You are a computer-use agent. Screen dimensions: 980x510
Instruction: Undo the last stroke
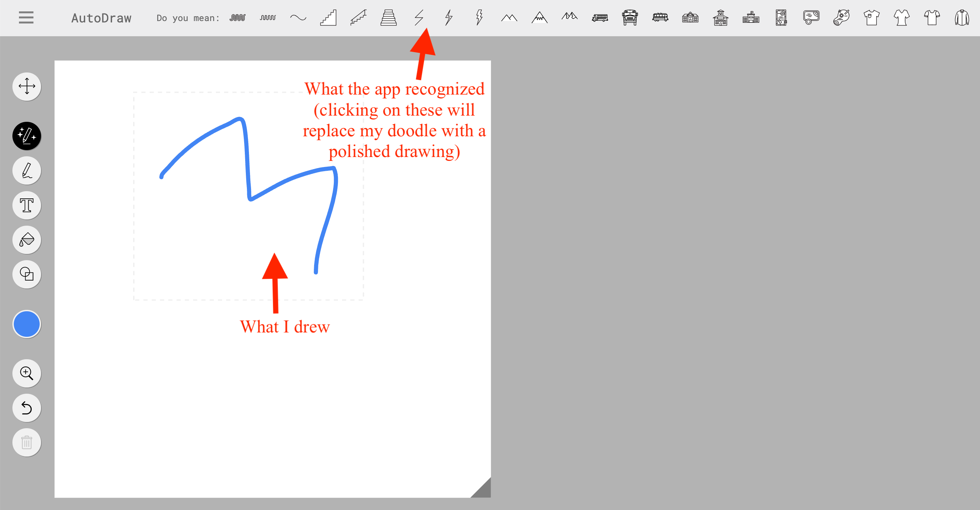click(x=27, y=408)
